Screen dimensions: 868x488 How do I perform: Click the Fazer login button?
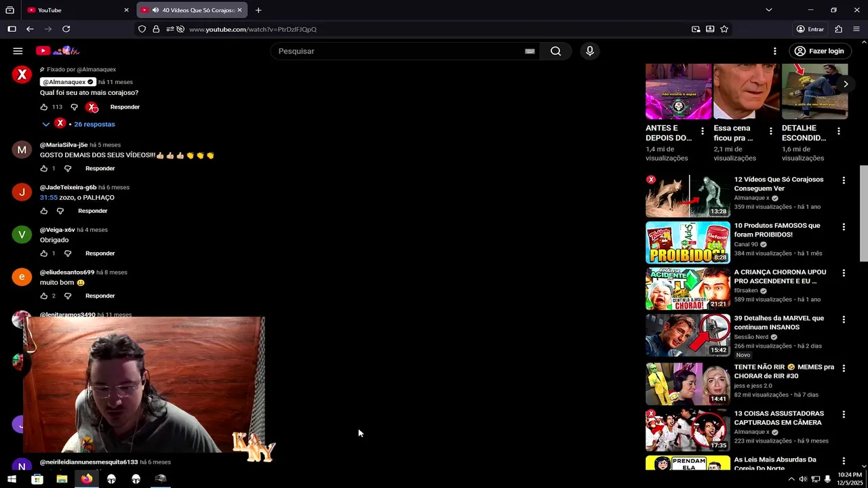coord(819,51)
